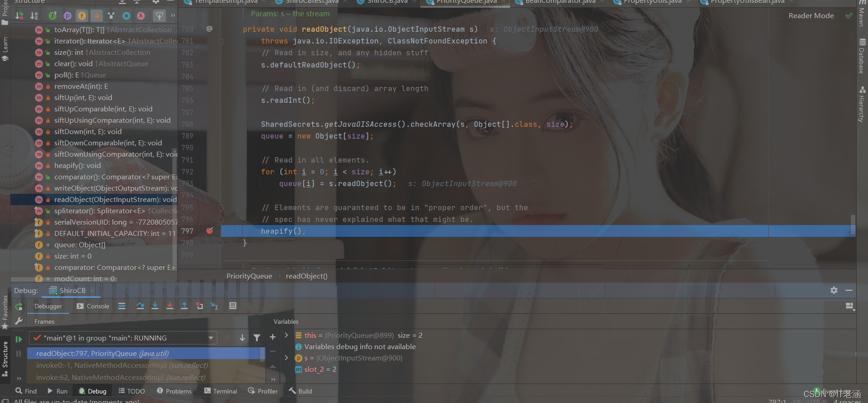Toggle Autoscroll from Source button
Image resolution: width=868 pixels, height=403 pixels.
tap(159, 16)
